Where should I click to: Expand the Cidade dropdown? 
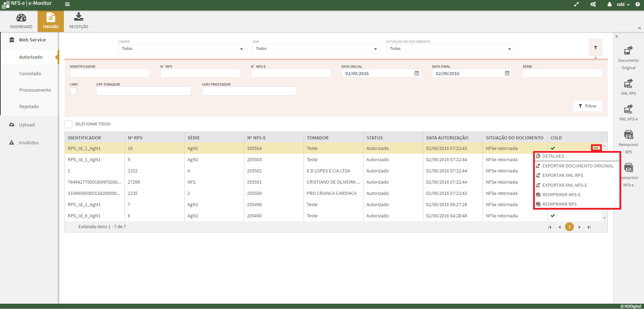tap(182, 49)
